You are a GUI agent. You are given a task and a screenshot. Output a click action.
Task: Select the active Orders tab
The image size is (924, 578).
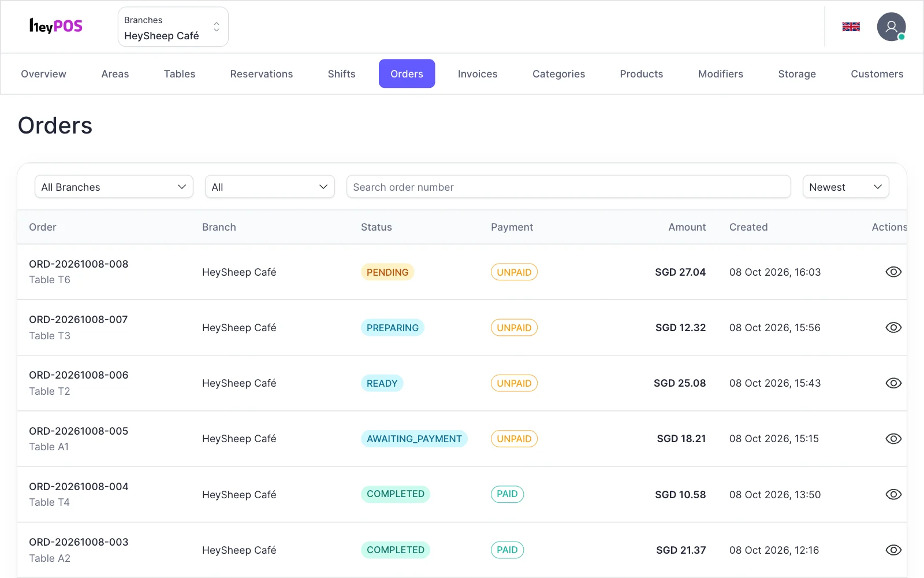407,74
